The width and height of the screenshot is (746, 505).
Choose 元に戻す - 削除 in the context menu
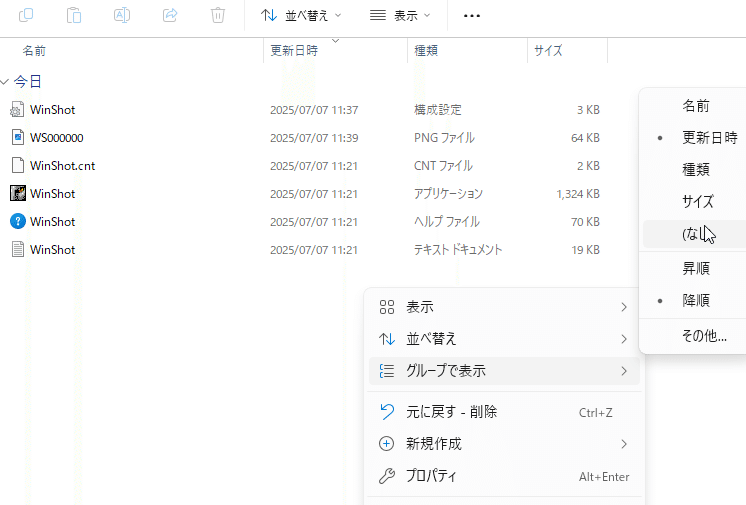pyautogui.click(x=504, y=412)
